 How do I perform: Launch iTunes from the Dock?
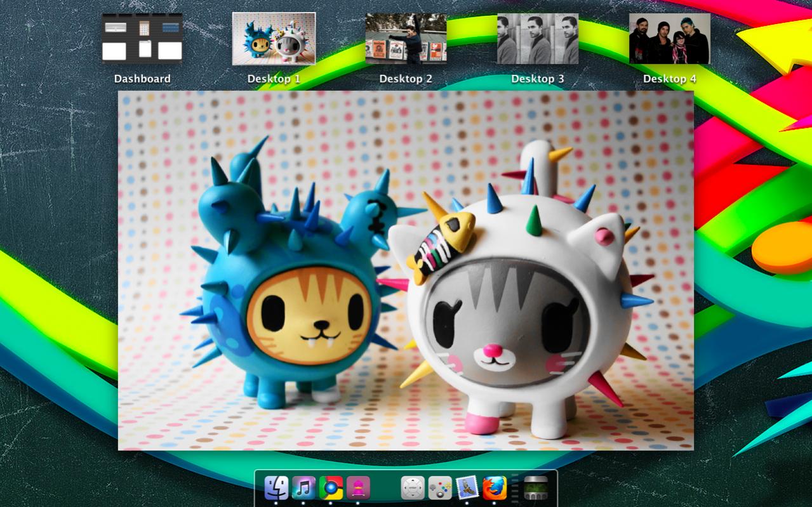pyautogui.click(x=303, y=488)
